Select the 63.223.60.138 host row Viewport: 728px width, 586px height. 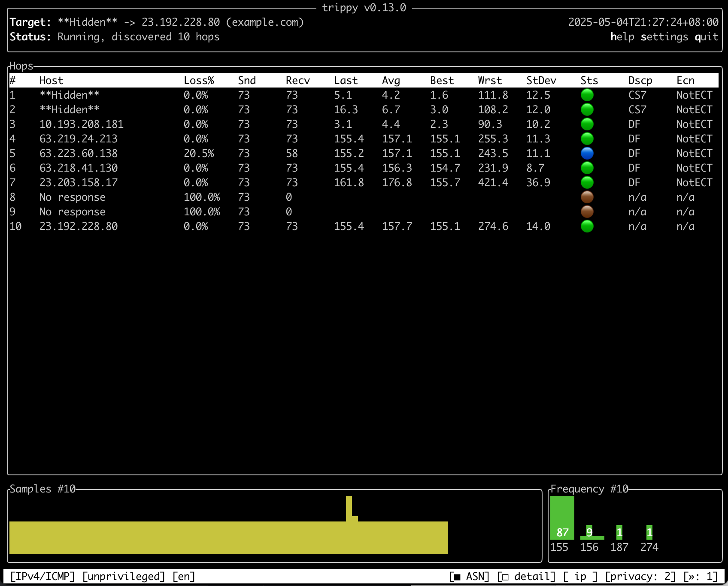coord(364,153)
